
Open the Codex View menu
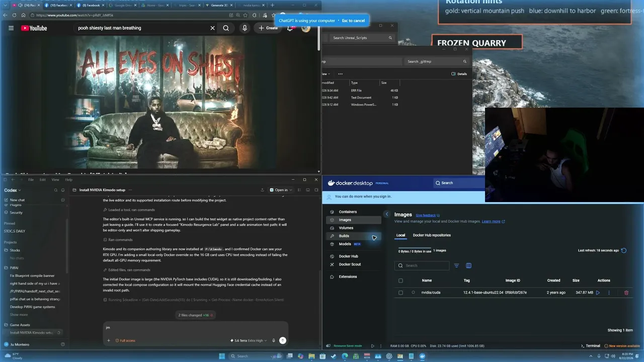[55, 179]
